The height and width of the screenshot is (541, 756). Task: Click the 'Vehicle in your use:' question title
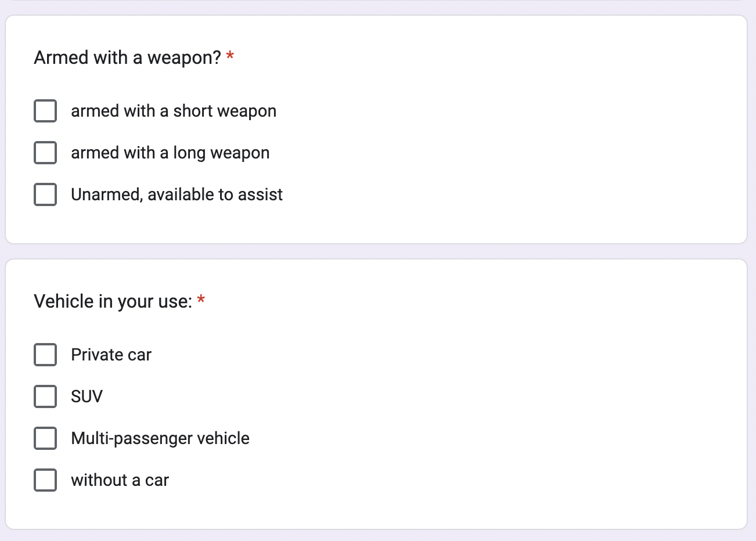point(113,301)
